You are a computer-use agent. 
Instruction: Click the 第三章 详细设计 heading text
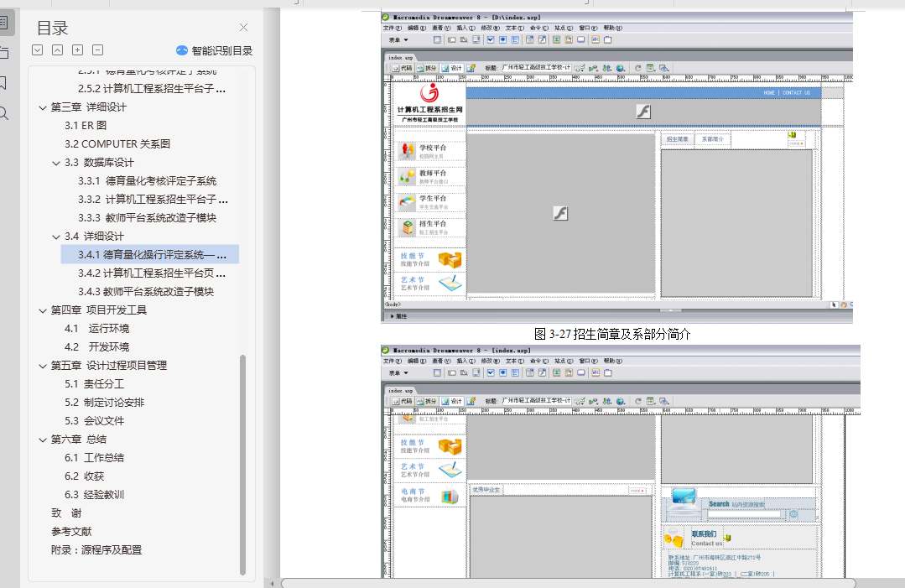coord(88,107)
